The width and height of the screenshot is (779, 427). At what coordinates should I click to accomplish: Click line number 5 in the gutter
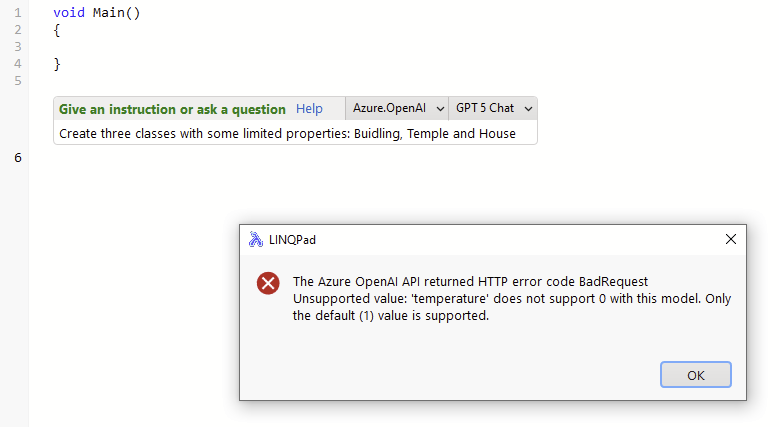tap(18, 81)
